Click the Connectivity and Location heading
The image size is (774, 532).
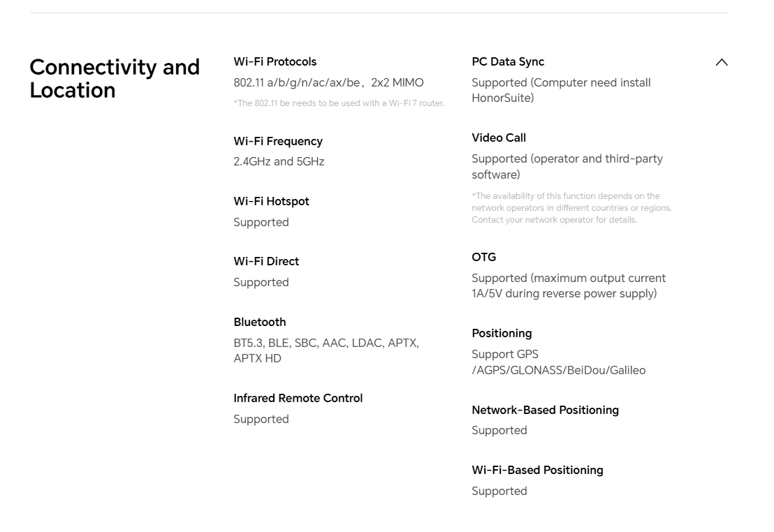[115, 78]
